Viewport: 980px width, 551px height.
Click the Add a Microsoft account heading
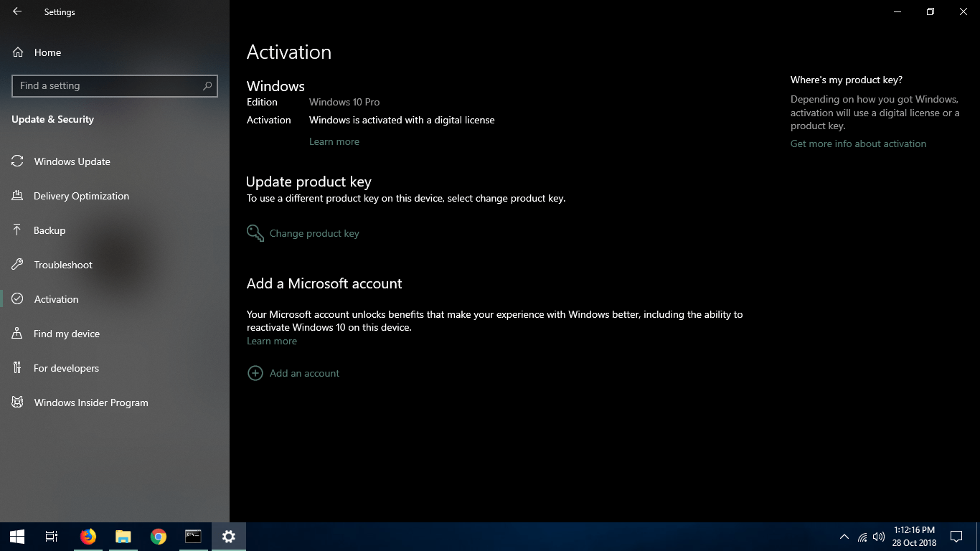[x=324, y=283]
